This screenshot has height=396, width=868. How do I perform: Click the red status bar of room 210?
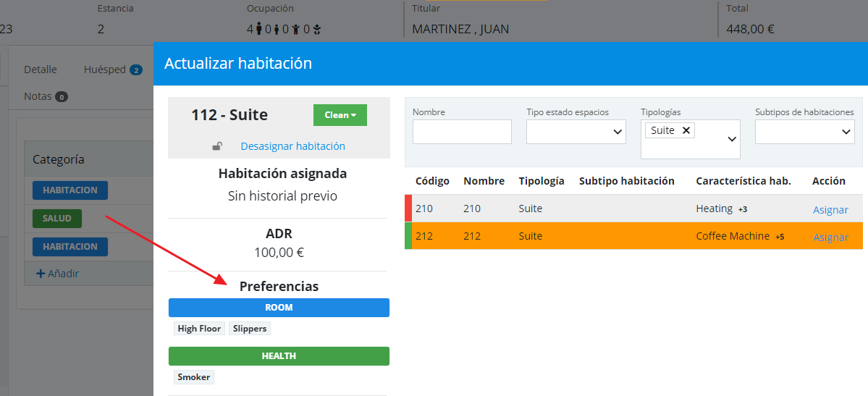[x=408, y=208]
